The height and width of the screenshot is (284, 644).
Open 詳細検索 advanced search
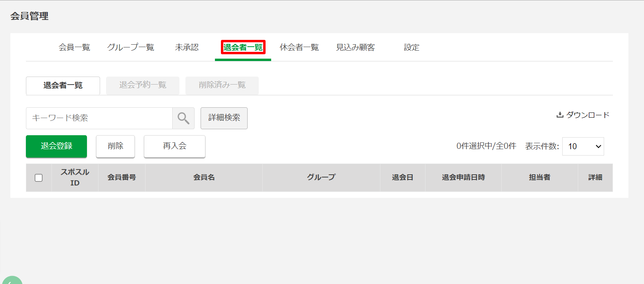coord(224,118)
